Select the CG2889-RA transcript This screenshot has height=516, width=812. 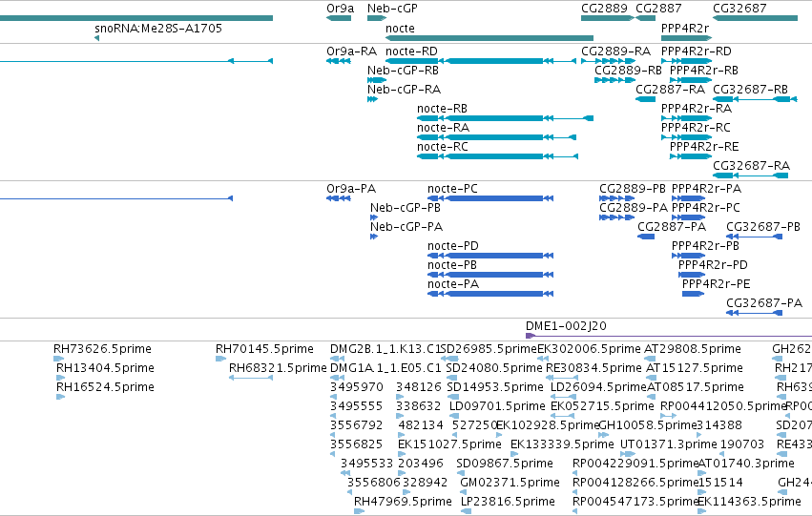pyautogui.click(x=609, y=61)
